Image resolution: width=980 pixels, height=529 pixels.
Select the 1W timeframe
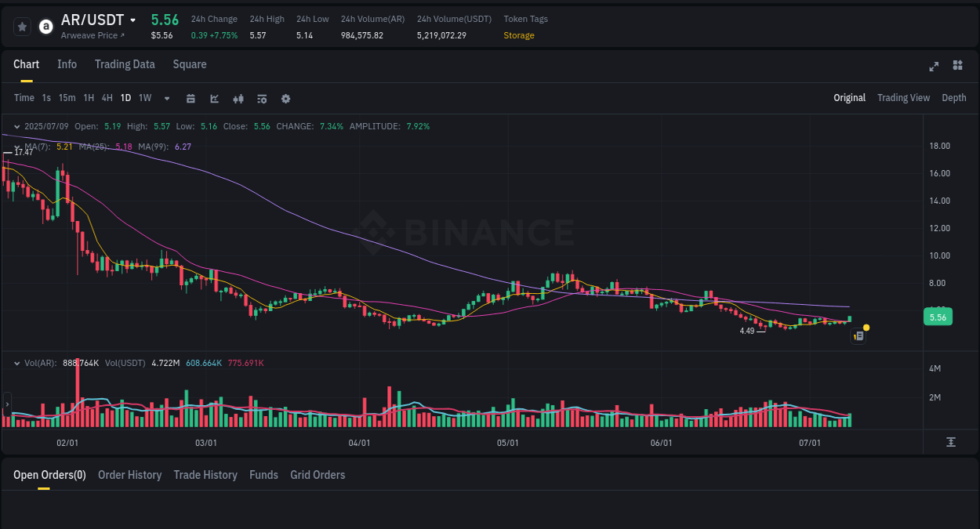pos(144,98)
